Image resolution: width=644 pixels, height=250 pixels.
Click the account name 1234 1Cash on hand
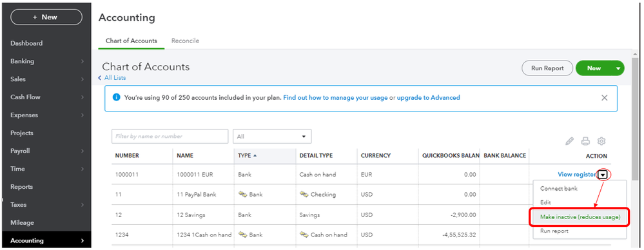204,235
